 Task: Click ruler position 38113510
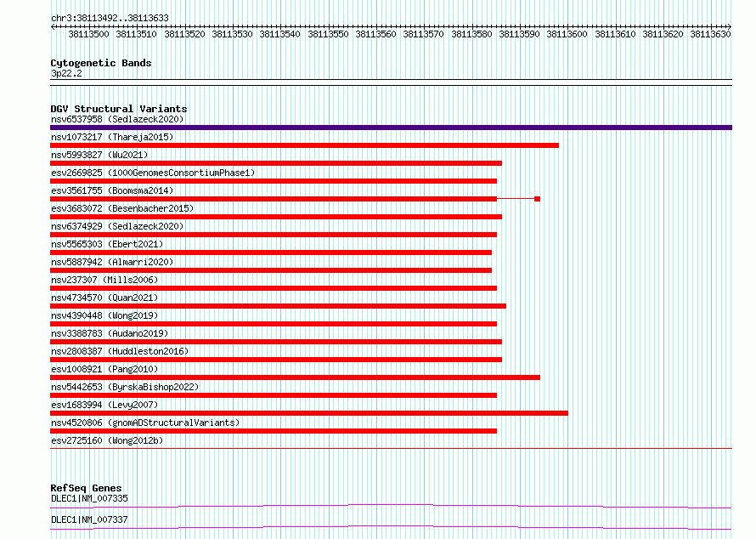137,34
